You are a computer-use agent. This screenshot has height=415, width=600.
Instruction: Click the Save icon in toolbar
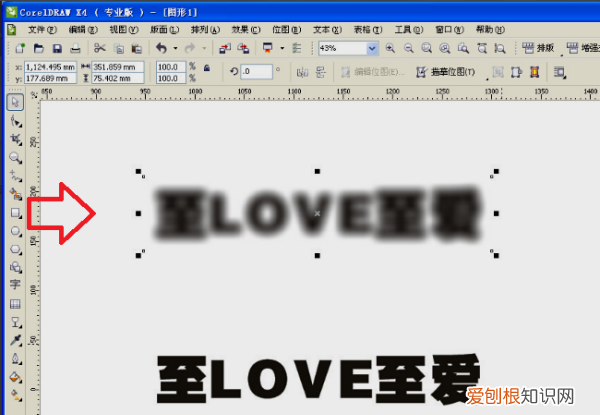pyautogui.click(x=59, y=48)
